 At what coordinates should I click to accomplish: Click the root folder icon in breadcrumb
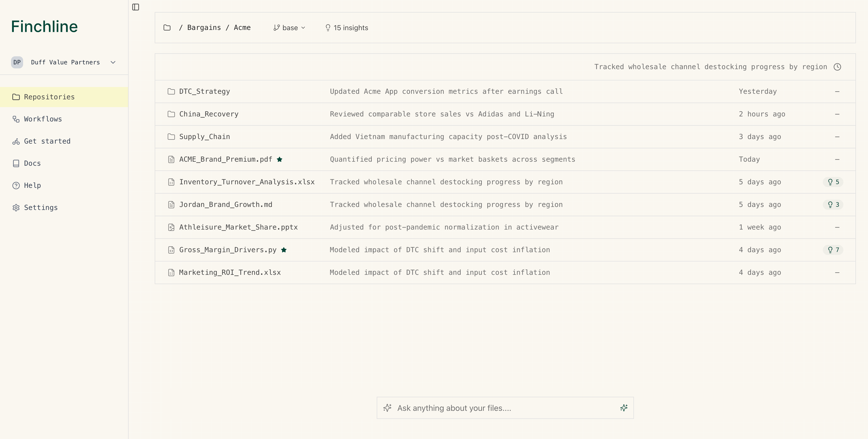(x=167, y=28)
